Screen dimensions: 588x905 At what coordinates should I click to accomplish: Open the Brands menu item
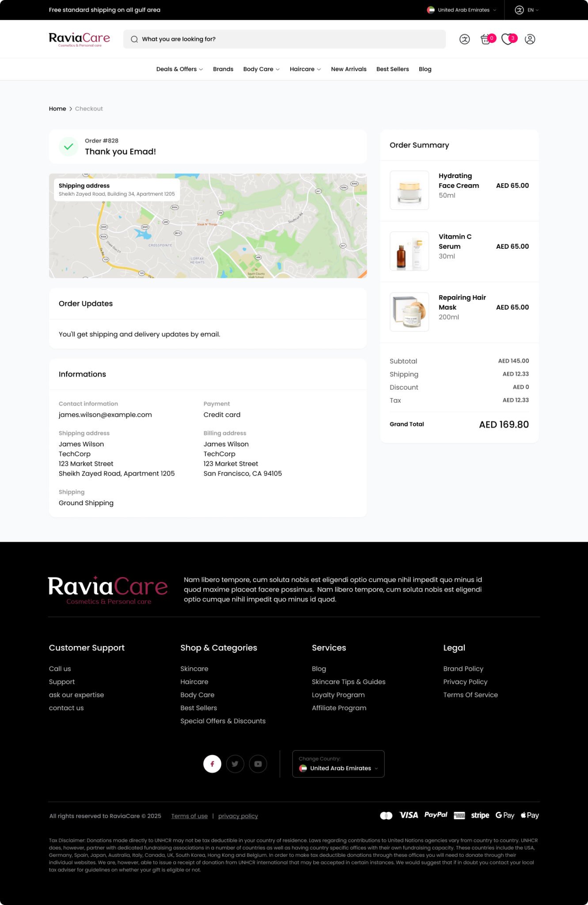[223, 69]
